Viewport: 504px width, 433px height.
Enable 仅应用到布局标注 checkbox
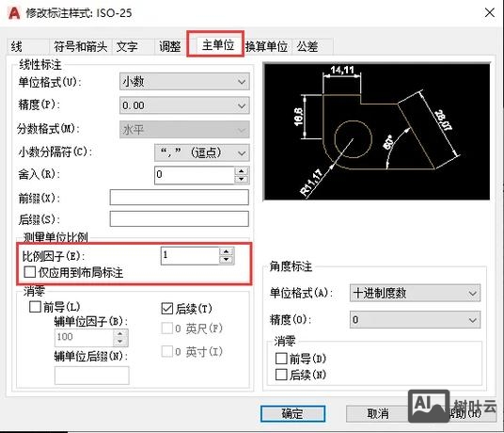pyautogui.click(x=29, y=272)
